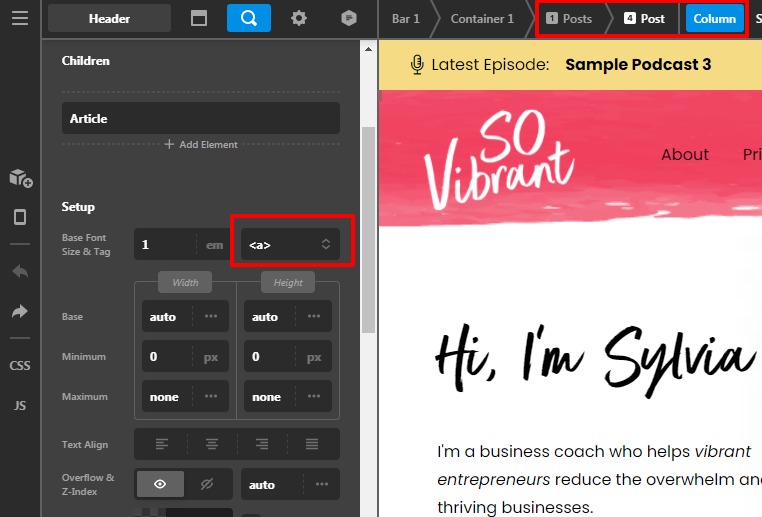Open Base Width options ellipsis
This screenshot has width=762, height=517.
[211, 316]
